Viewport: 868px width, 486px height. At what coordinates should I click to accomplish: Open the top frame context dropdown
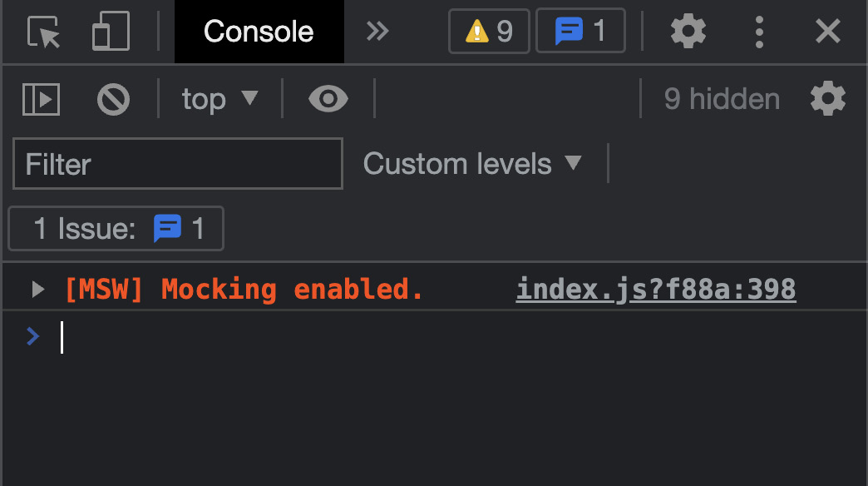[x=219, y=99]
